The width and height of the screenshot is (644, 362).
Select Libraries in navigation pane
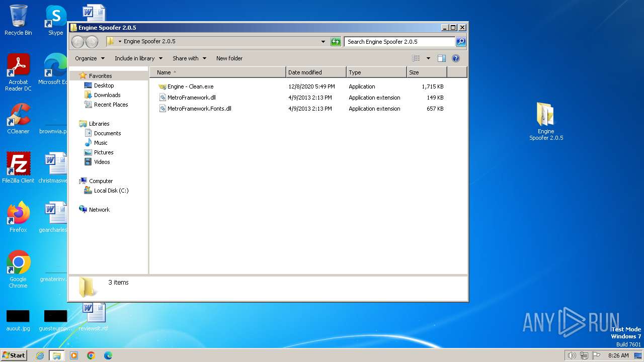point(99,124)
